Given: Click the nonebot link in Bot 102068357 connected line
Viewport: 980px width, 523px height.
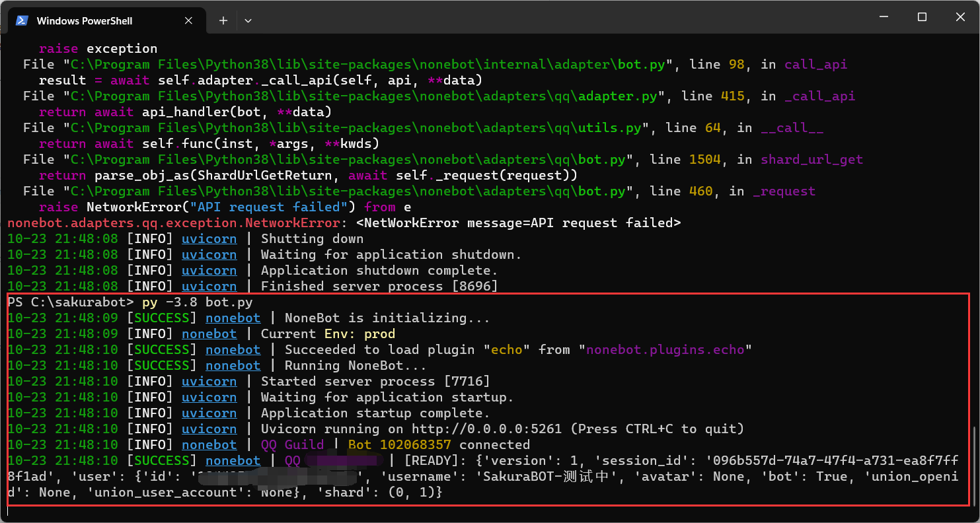Looking at the screenshot, I should pos(209,444).
